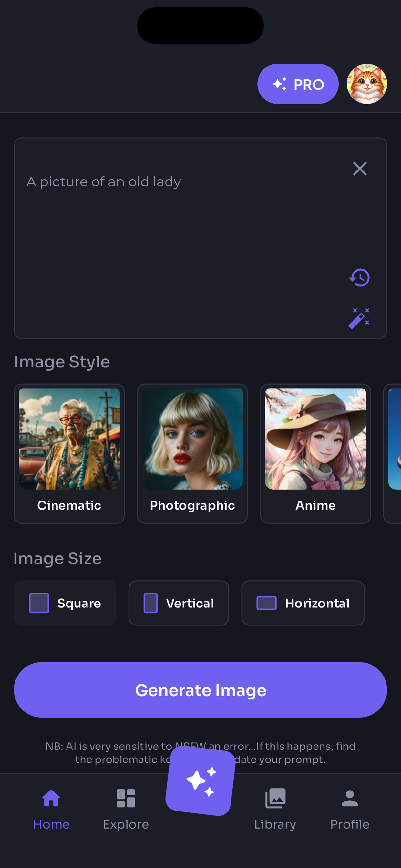401x868 pixels.
Task: Tap the Generate Image button
Action: coord(200,690)
